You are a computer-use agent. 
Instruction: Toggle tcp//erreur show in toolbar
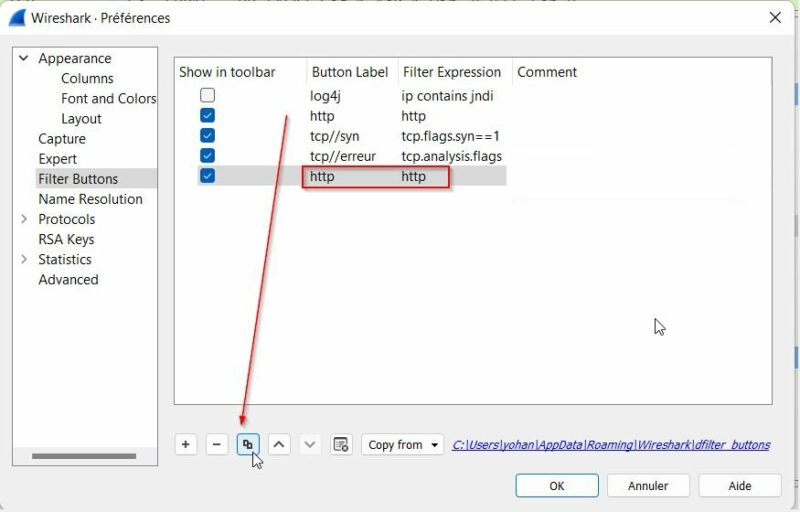coord(208,156)
